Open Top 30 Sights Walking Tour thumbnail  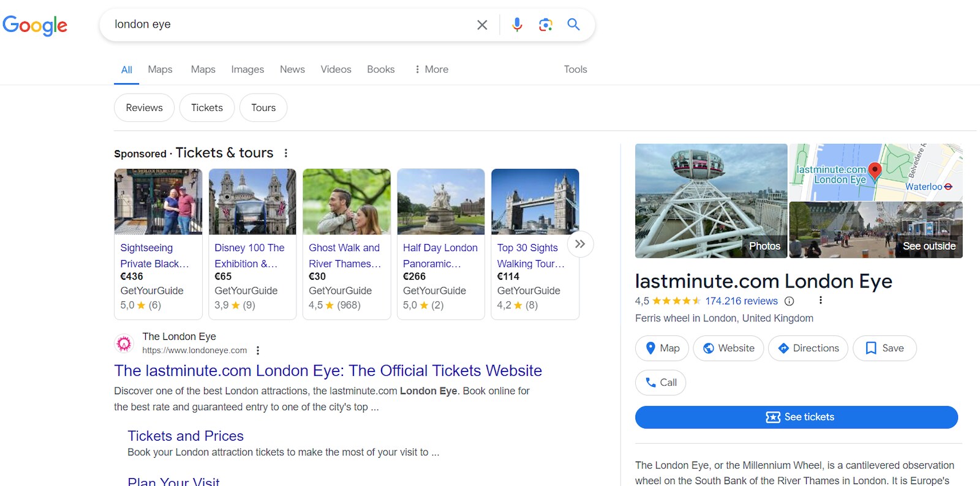tap(535, 201)
